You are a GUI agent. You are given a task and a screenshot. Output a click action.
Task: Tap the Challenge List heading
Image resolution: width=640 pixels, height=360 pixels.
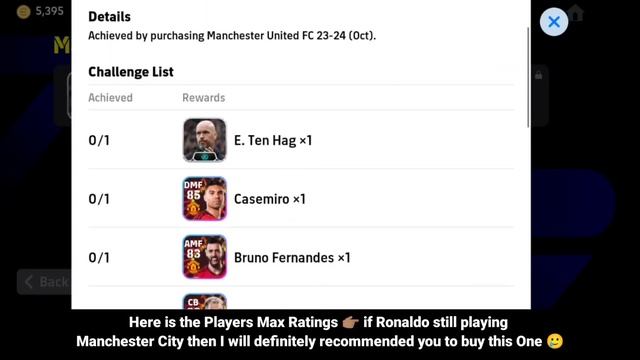(131, 72)
